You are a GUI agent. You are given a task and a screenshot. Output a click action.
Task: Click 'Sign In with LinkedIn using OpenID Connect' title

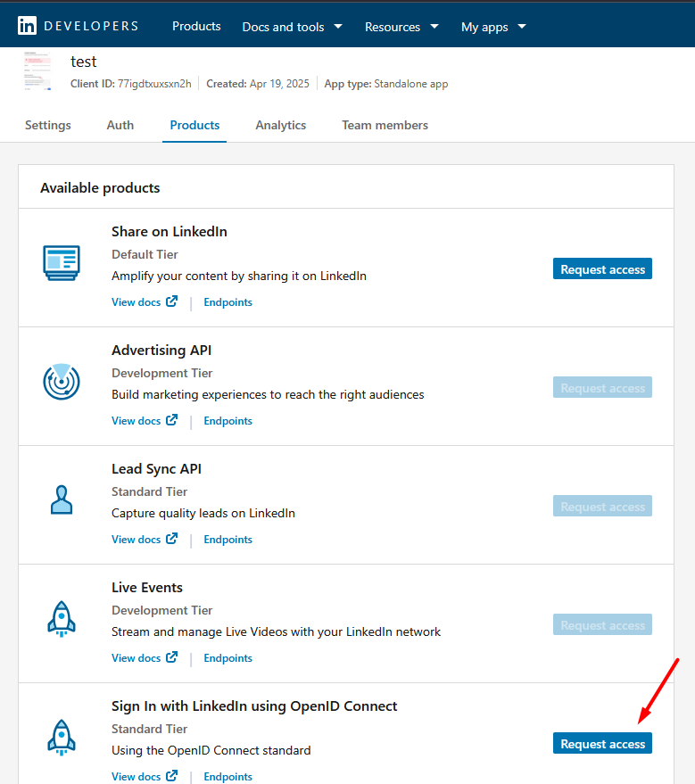(254, 706)
